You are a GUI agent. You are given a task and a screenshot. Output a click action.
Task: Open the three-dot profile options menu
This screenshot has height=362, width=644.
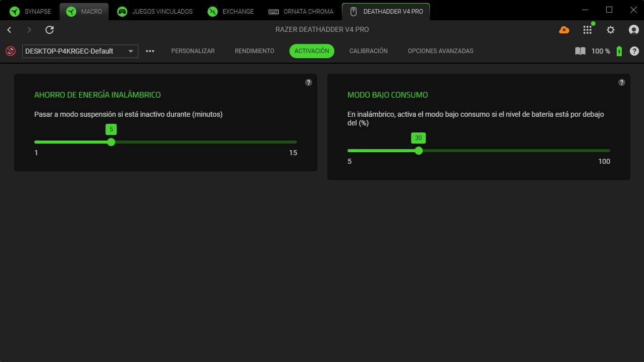tap(150, 51)
